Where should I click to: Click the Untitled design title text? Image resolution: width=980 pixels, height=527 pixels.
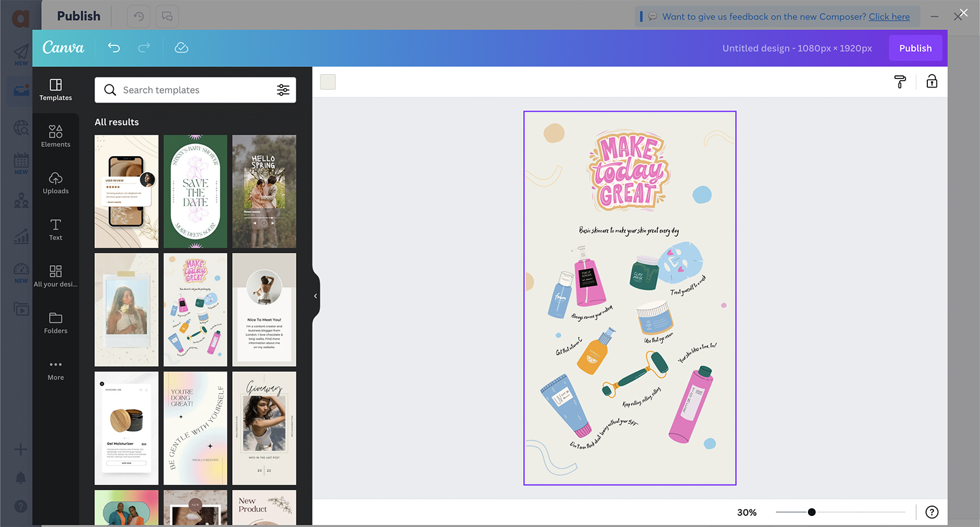coord(797,48)
